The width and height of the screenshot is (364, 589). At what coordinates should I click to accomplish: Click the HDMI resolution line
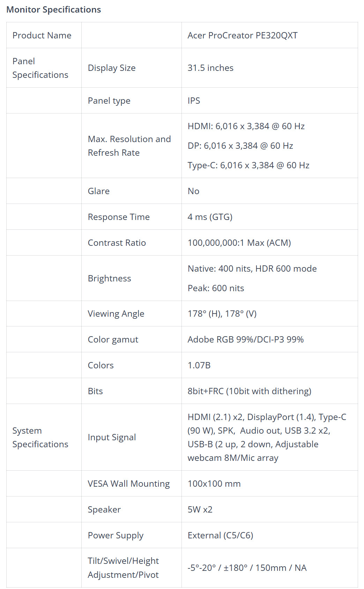(x=246, y=126)
